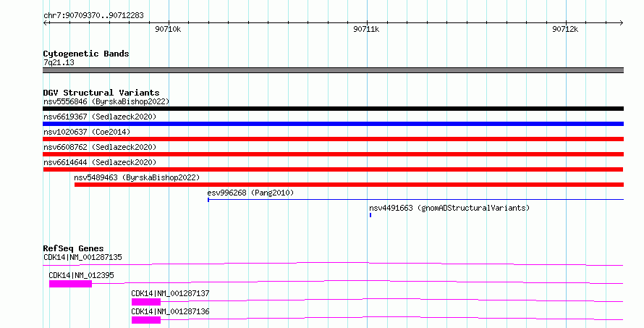The image size is (644, 328).
Task: Click the magenta exon of CDK14|NM_001287137
Action: coord(145,302)
